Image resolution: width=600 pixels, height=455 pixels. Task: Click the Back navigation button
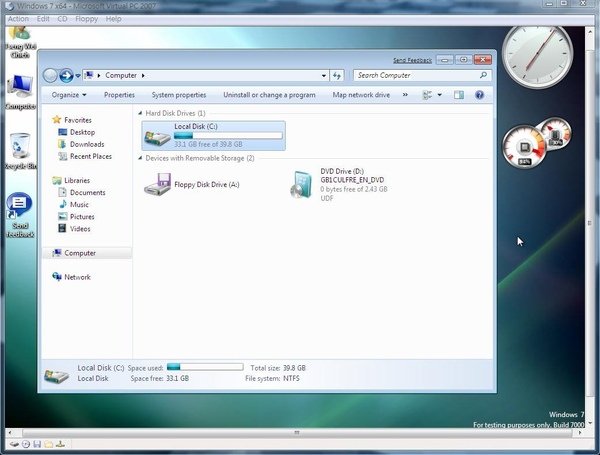pos(50,75)
